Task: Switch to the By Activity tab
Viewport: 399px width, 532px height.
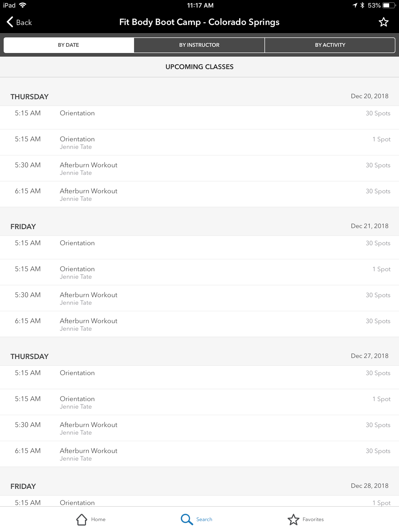Action: pos(330,45)
